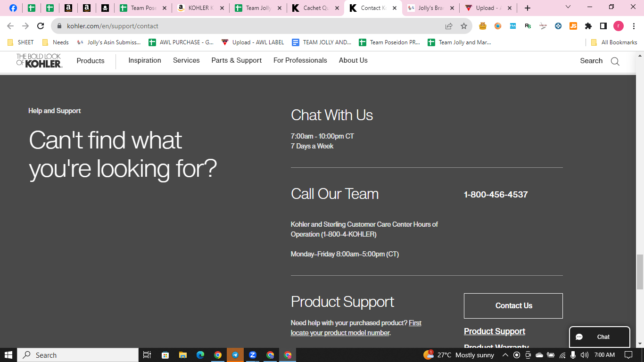Image resolution: width=644 pixels, height=362 pixels.
Task: Switch to the KOHLER Amazon tab
Action: (201, 8)
